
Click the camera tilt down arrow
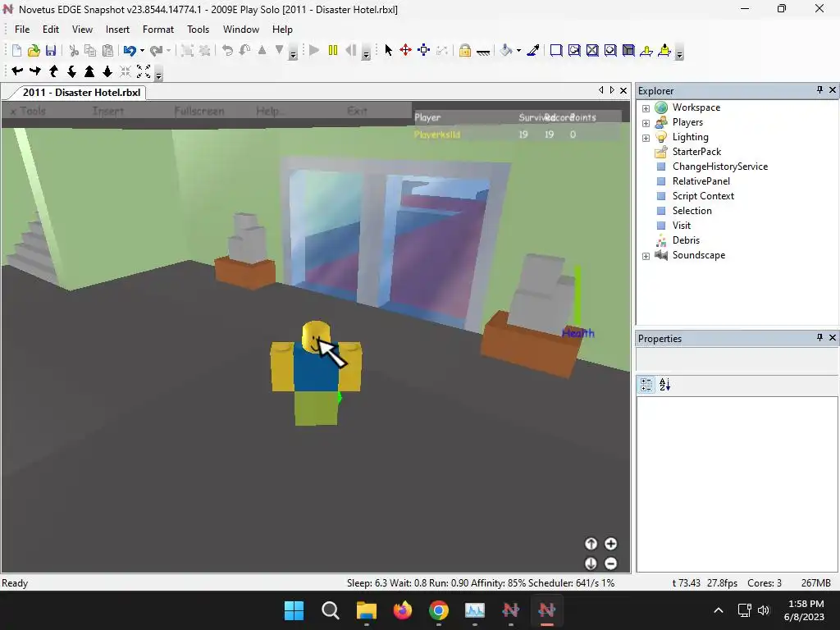click(x=71, y=71)
